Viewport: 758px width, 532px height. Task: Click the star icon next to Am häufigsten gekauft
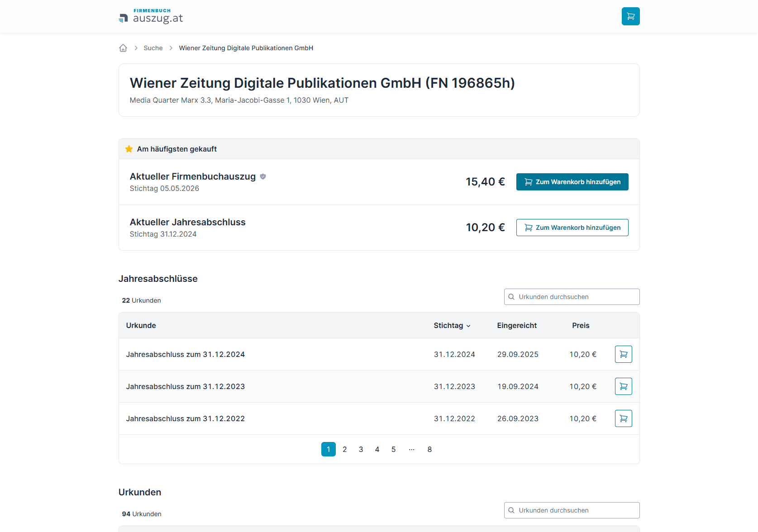129,149
